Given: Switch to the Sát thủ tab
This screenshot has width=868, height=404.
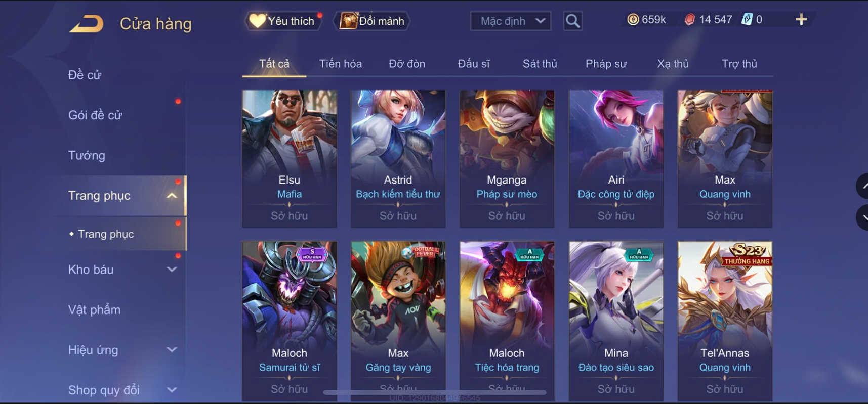Looking at the screenshot, I should [540, 64].
